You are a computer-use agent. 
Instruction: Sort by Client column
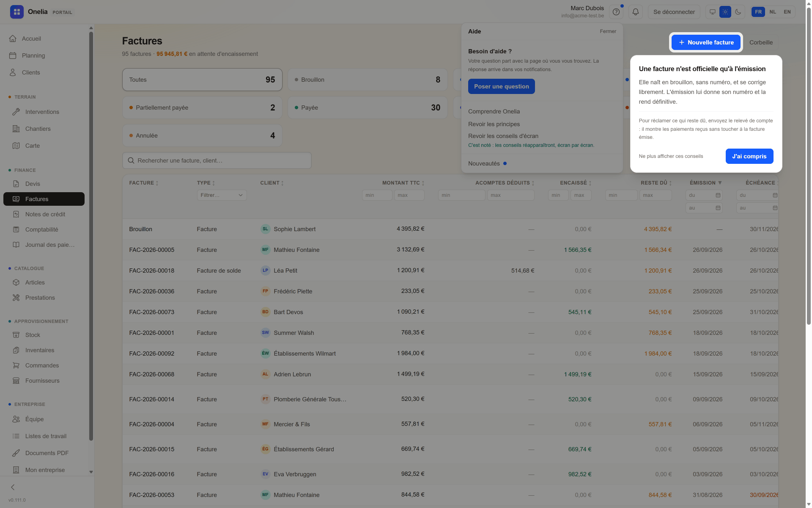[x=272, y=183]
